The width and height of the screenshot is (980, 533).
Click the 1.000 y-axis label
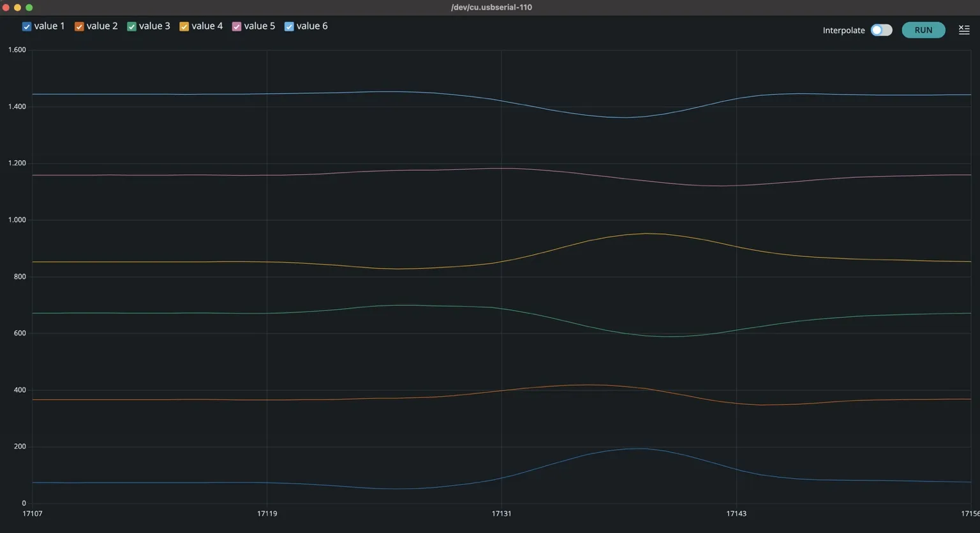(17, 220)
